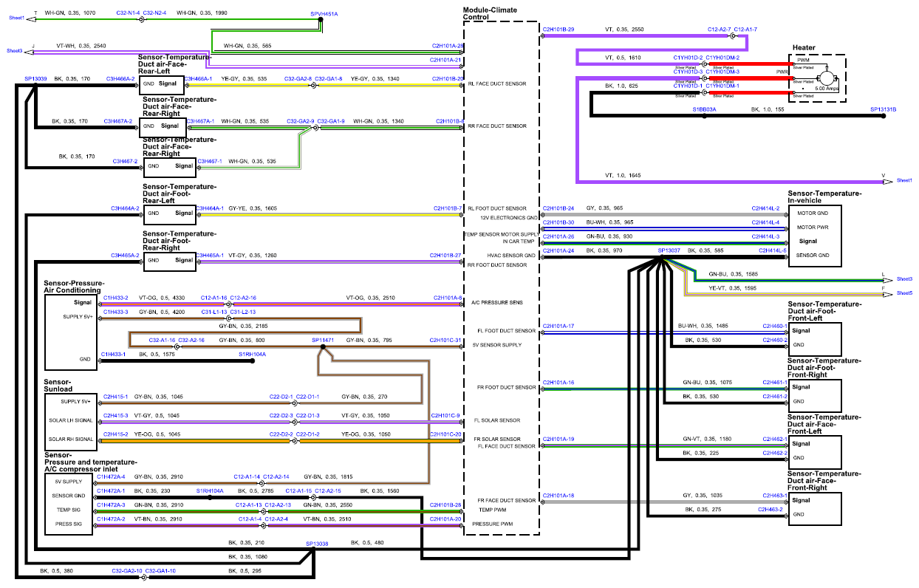The width and height of the screenshot is (919, 588).
Task: Click the HVAC SENSOR GND pin label
Action: coord(511,256)
